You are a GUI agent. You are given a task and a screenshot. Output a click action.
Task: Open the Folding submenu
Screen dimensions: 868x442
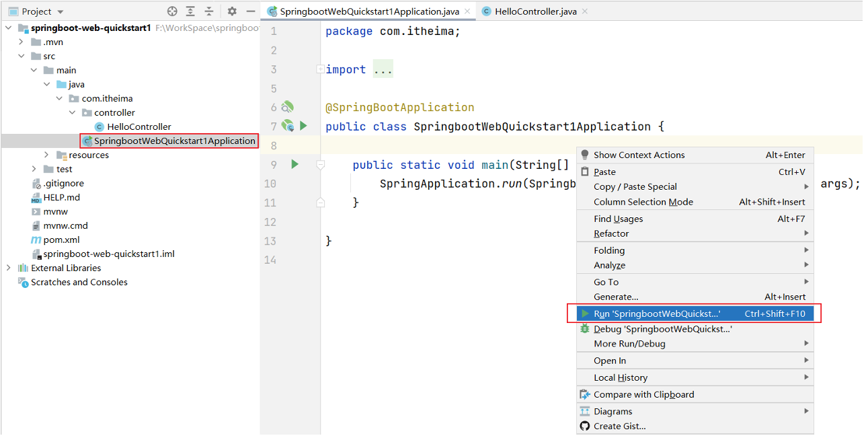coord(695,250)
